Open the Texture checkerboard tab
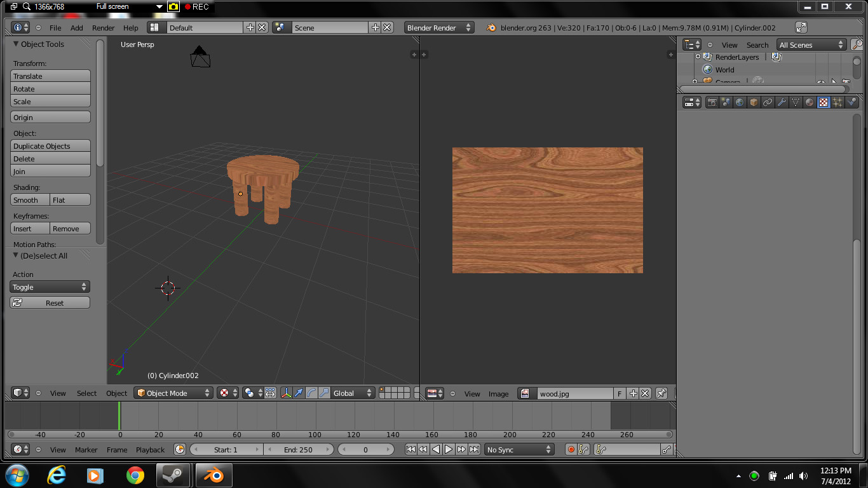 click(824, 102)
